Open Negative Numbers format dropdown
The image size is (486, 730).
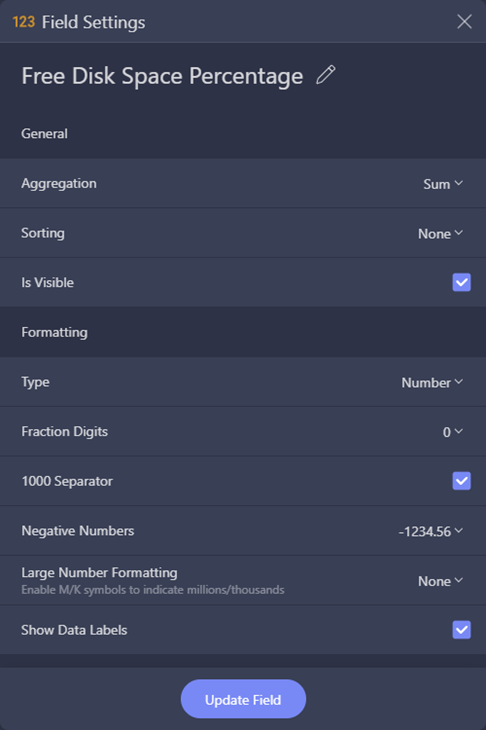pyautogui.click(x=431, y=531)
